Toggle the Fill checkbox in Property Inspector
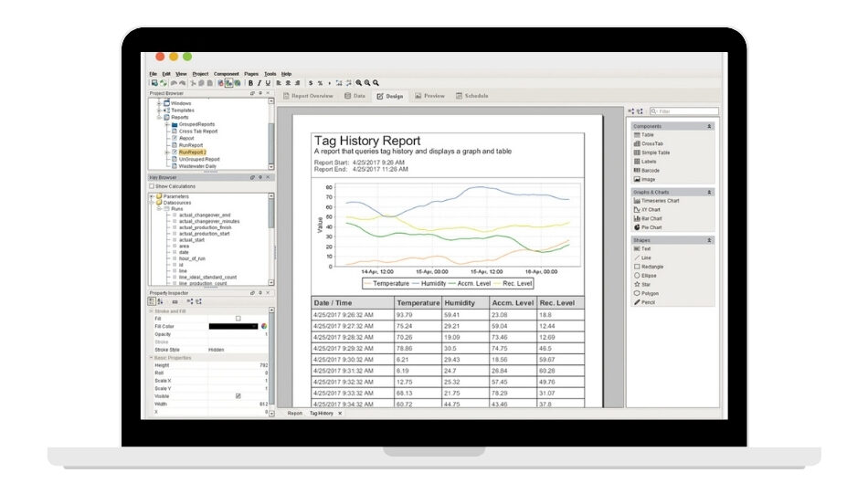868x494 pixels. coord(238,318)
